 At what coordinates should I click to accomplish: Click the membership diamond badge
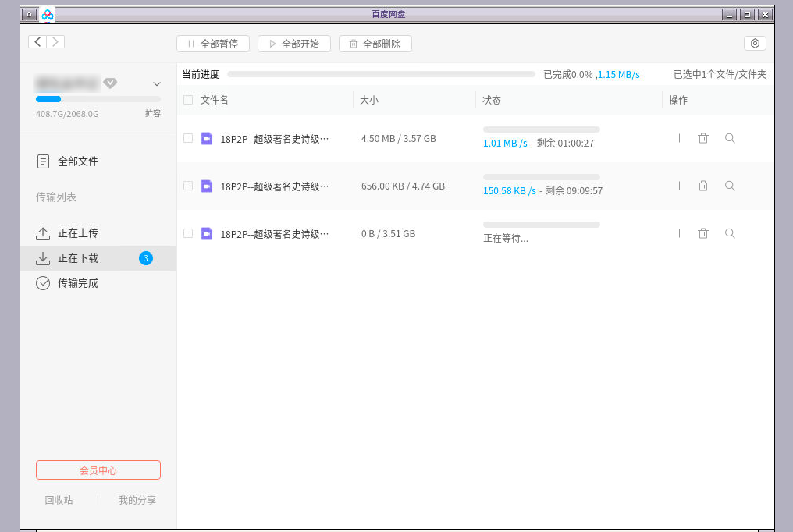tap(110, 83)
